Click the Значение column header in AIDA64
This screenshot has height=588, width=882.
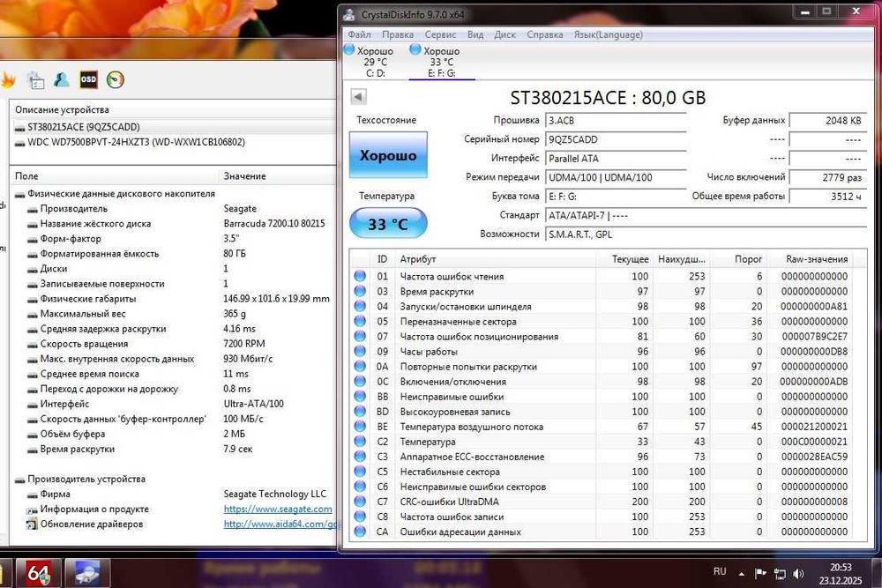coord(244,176)
